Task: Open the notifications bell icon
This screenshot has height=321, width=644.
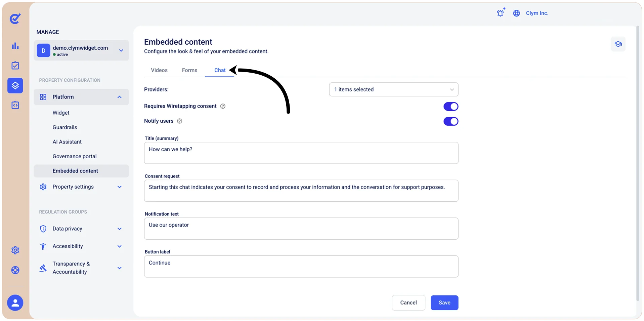Action: [x=501, y=13]
